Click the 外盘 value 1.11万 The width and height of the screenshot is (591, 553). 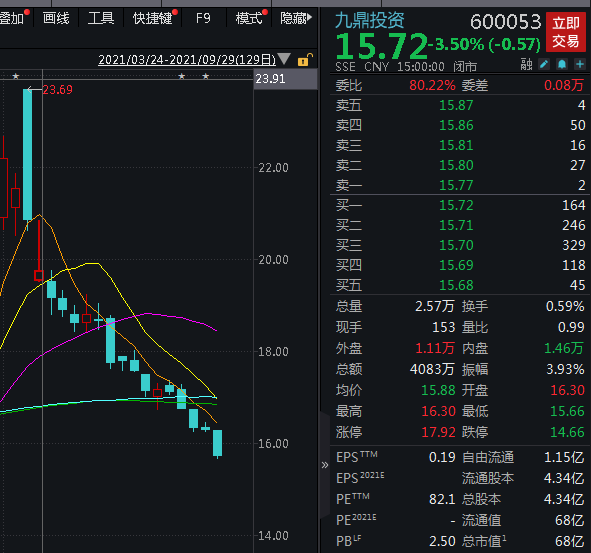(435, 348)
